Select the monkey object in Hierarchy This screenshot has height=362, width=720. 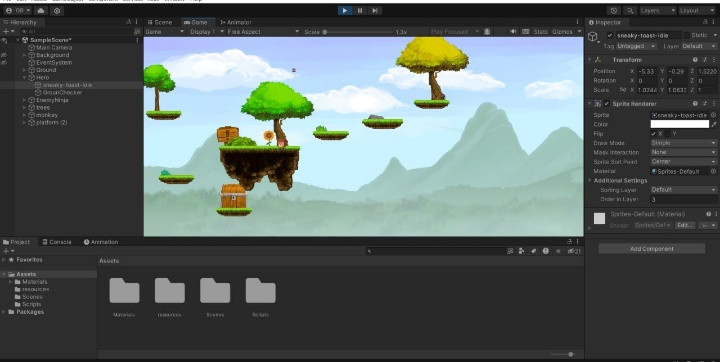[x=46, y=115]
